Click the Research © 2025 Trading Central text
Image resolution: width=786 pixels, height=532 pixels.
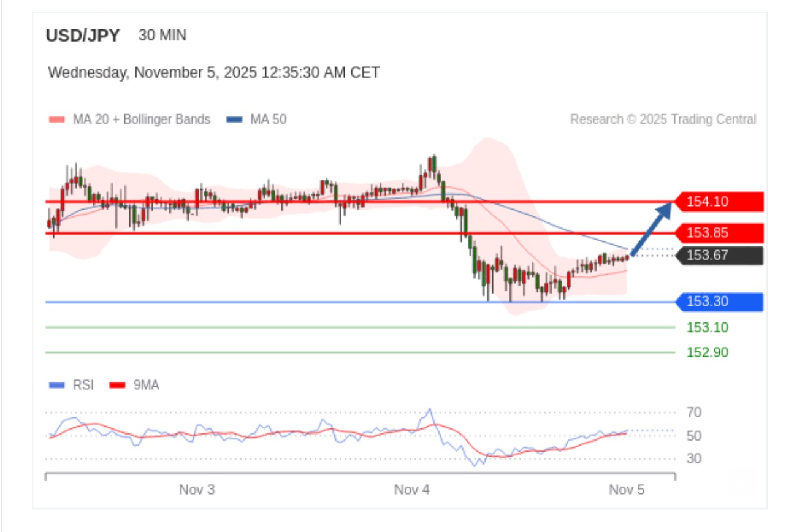click(663, 120)
